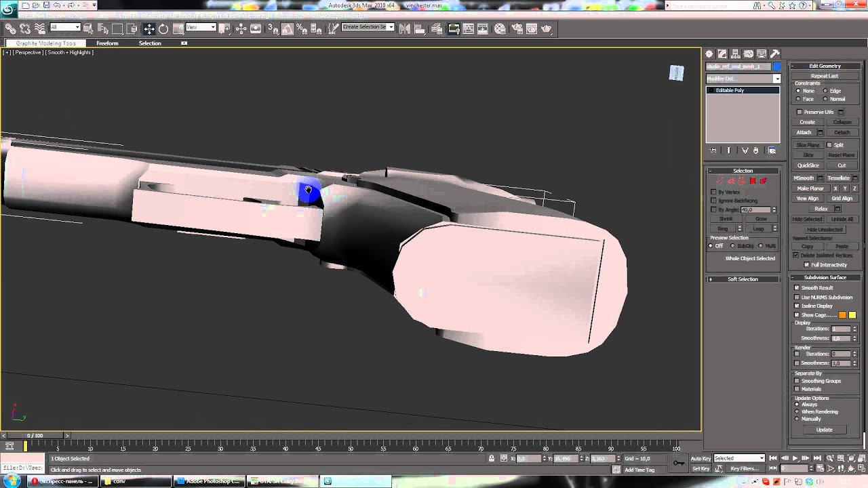This screenshot has height=488, width=868.
Task: Open the Modifier List dropdown
Action: [743, 79]
